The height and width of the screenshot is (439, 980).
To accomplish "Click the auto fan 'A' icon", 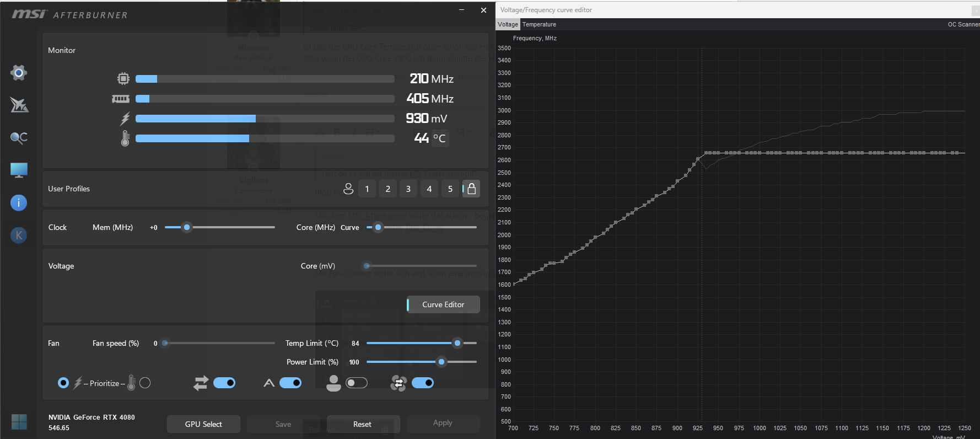I will click(x=269, y=383).
